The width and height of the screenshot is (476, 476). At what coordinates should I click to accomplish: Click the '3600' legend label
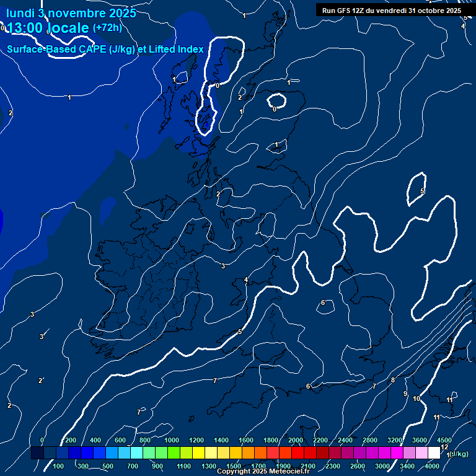[420, 440]
